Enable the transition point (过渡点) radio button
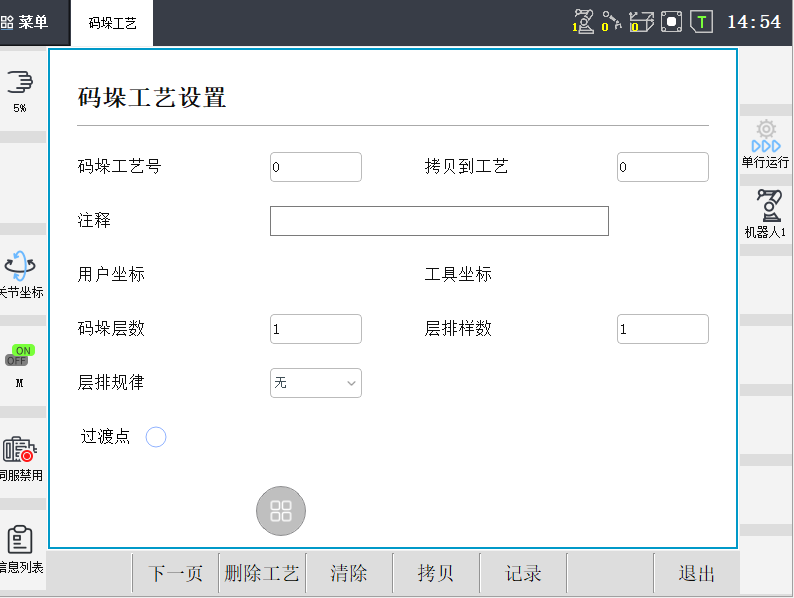The image size is (794, 598). (156, 437)
